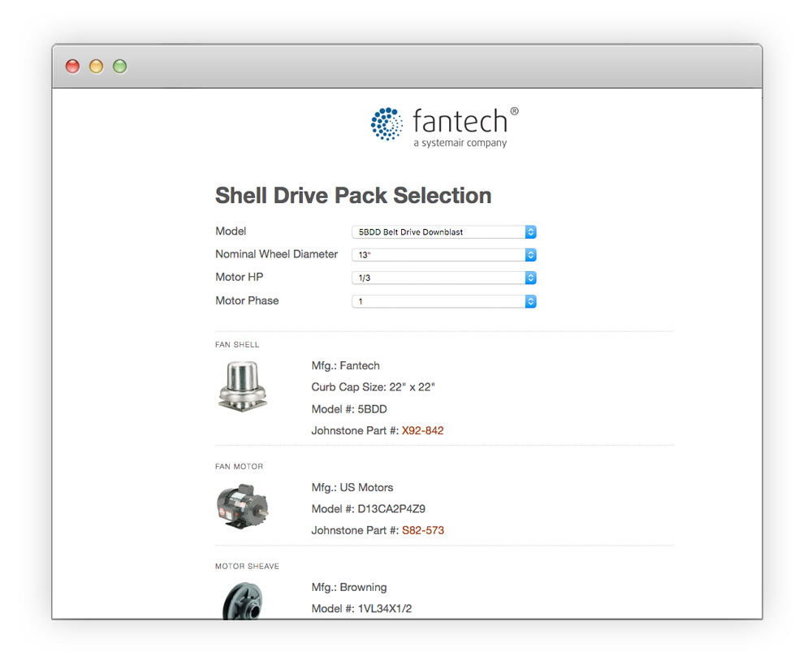Click the Model field label
This screenshot has height=656, width=812.
231,231
